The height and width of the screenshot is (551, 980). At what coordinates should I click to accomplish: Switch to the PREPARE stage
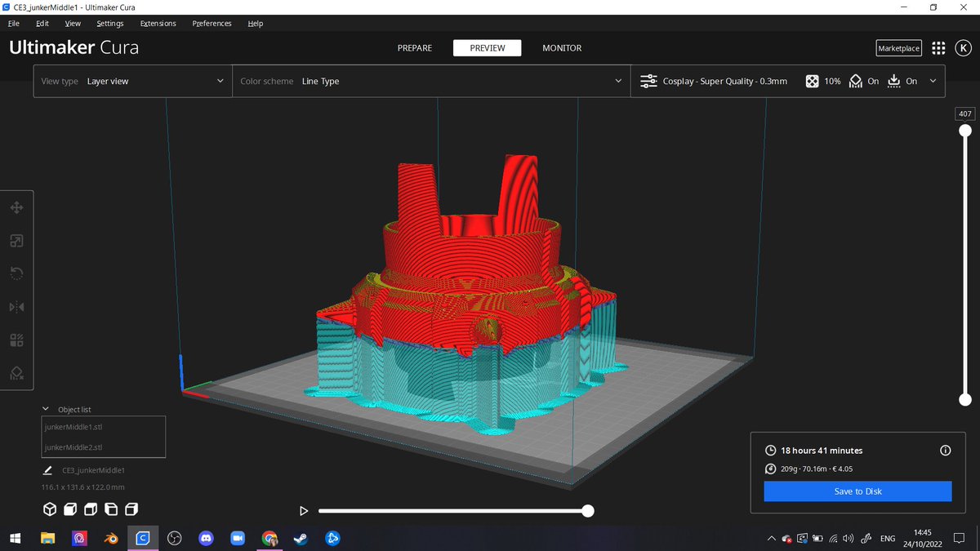click(x=415, y=48)
